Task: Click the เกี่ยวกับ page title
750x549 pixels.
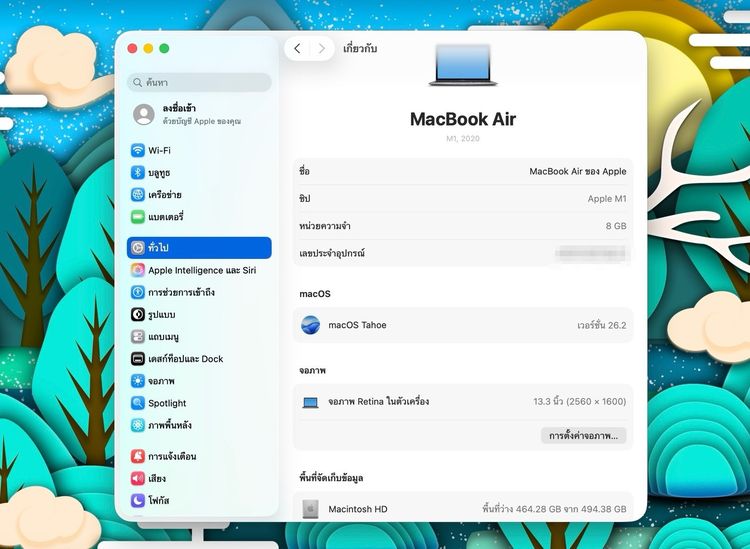Action: (360, 48)
